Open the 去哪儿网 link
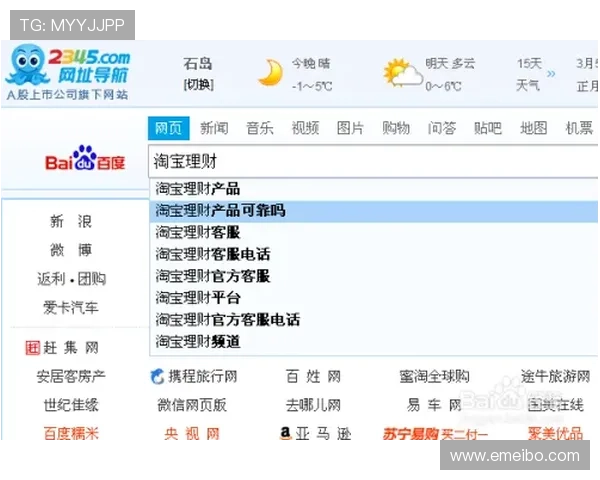This screenshot has height=480, width=600. [x=313, y=405]
